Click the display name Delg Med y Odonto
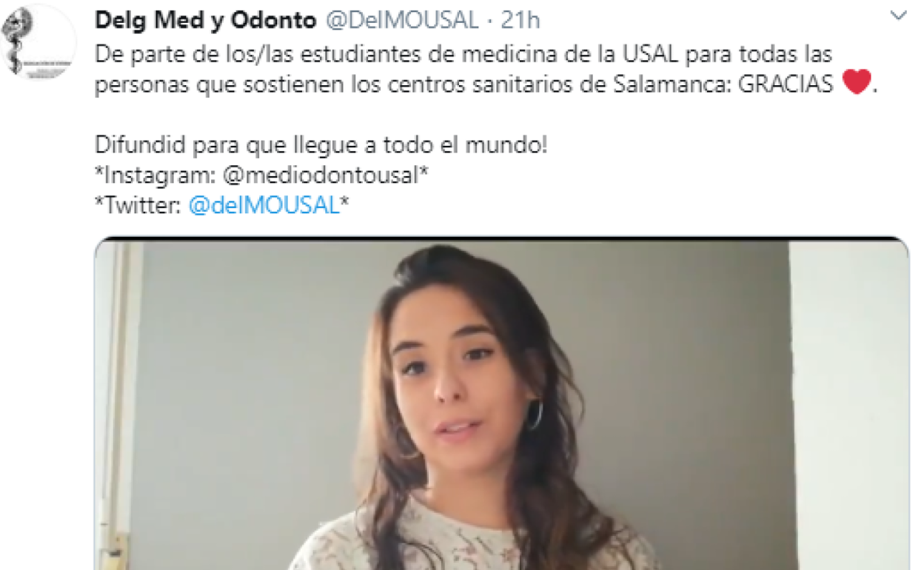Screen dimensions: 924x570 point(205,21)
